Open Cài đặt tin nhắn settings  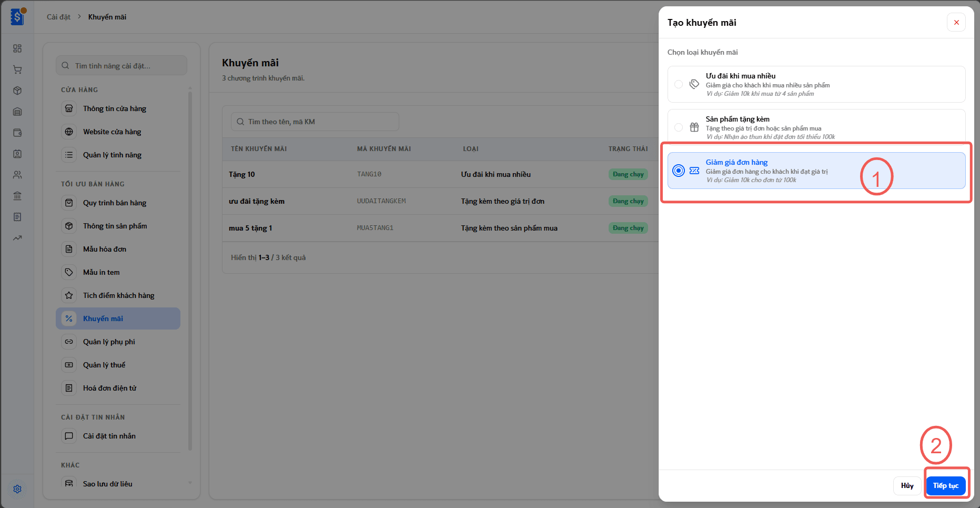point(118,436)
